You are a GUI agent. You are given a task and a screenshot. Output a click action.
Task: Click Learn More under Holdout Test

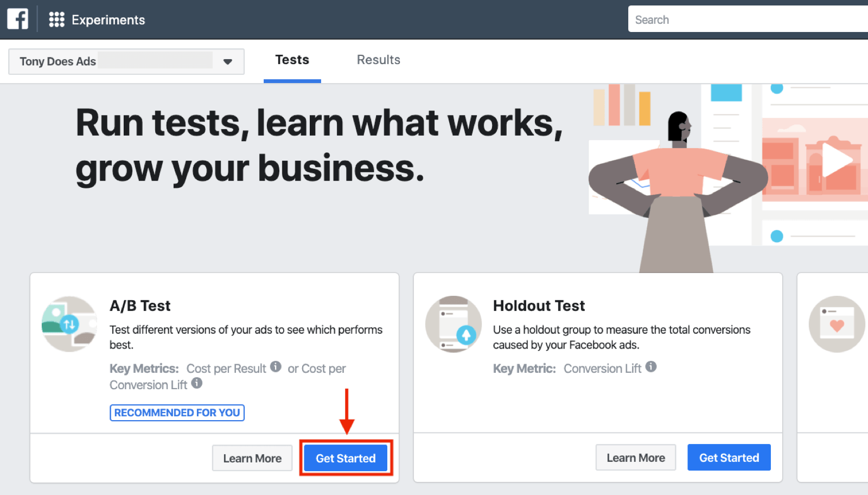635,457
